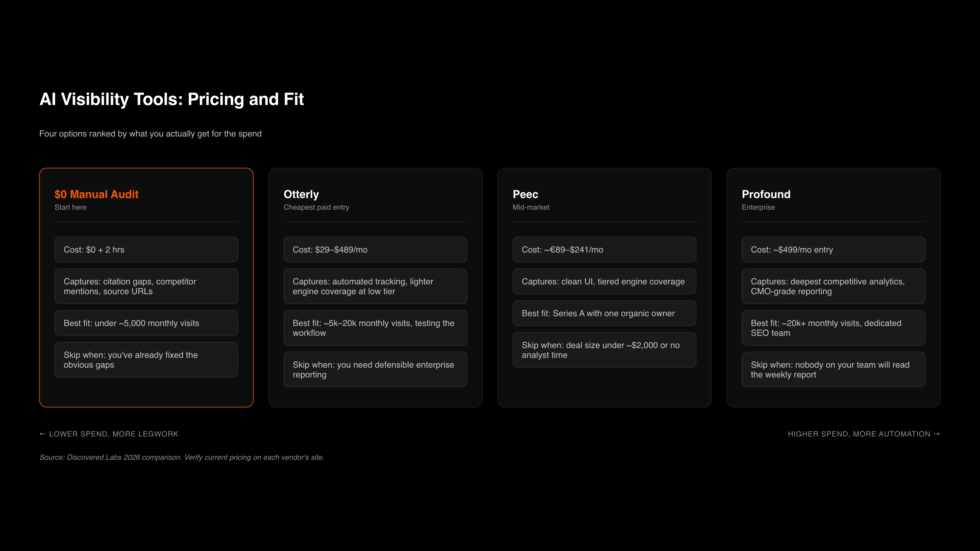This screenshot has height=551, width=980.
Task: Click the 'Otterly' card heading
Action: click(301, 194)
